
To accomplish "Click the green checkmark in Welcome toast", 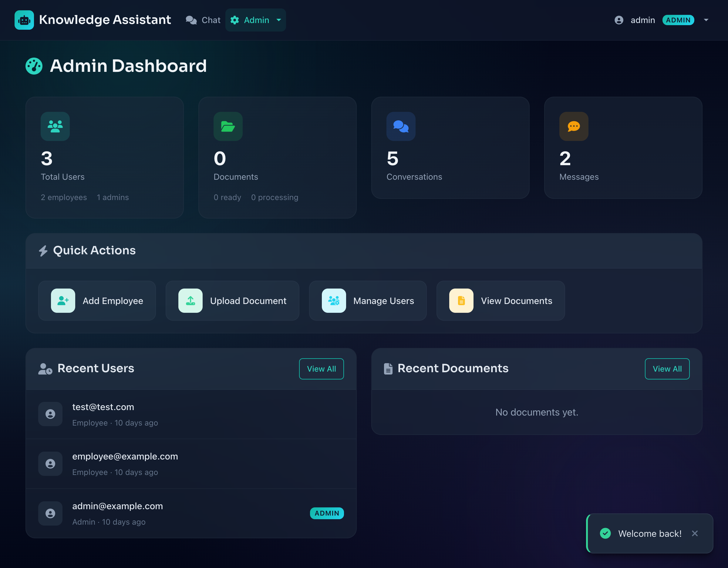I will (x=605, y=533).
